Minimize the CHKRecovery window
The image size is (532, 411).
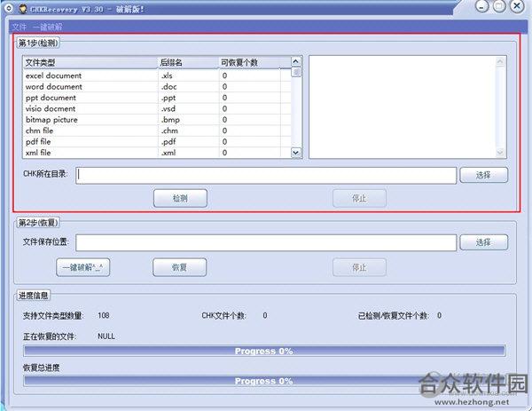click(x=481, y=6)
